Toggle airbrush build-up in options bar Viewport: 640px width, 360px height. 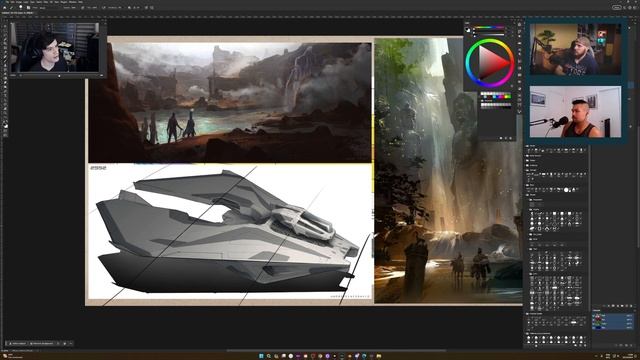103,7
